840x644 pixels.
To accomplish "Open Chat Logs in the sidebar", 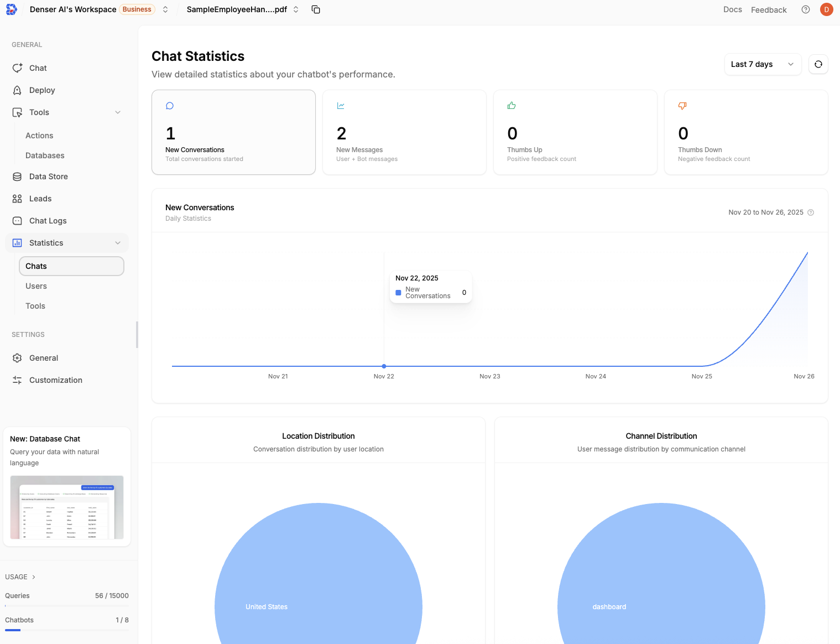I will [x=48, y=221].
